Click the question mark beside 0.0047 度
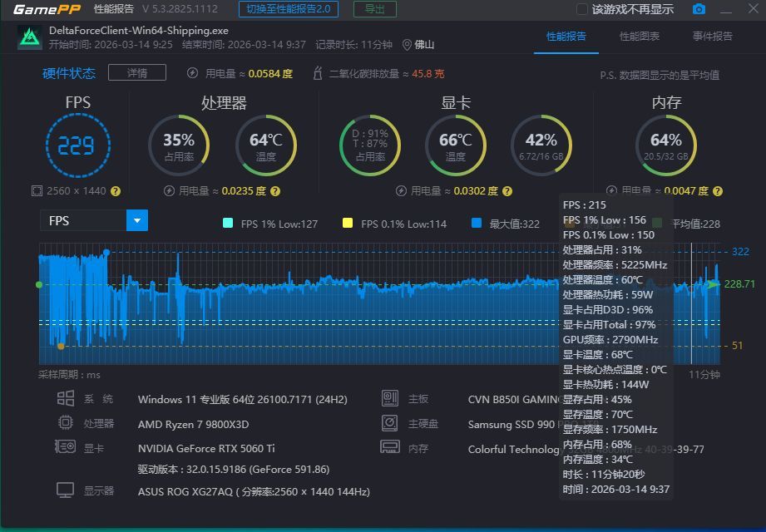766x532 pixels. coord(717,191)
